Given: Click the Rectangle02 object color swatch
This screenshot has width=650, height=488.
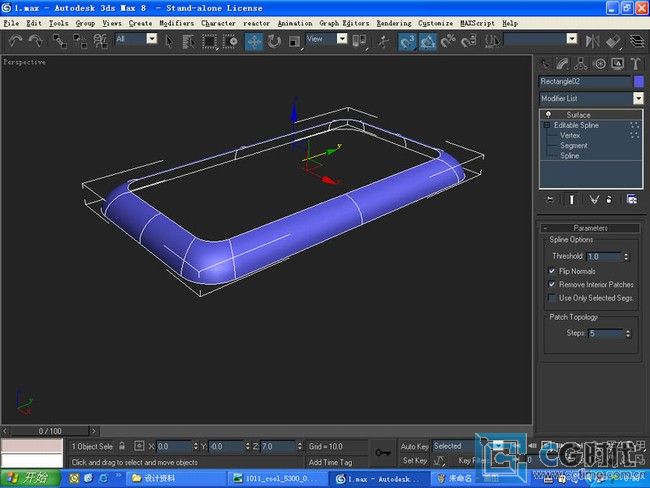Looking at the screenshot, I should tap(639, 81).
